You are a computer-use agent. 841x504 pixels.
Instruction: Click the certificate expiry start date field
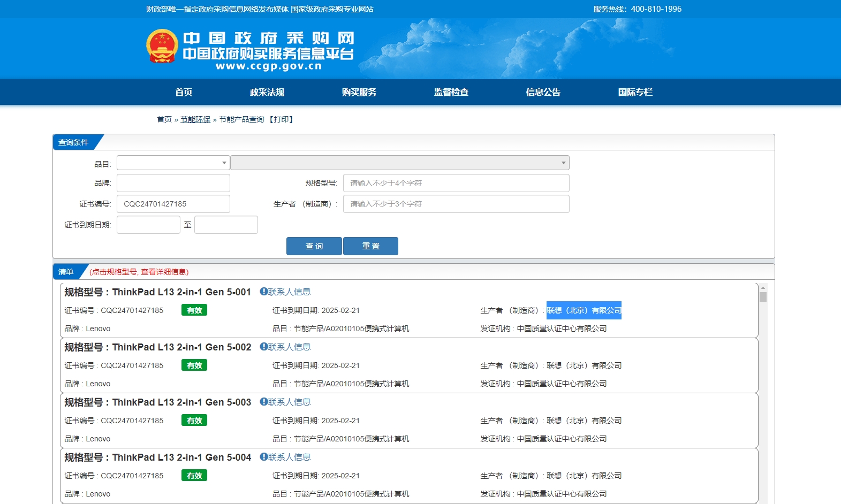pos(148,225)
